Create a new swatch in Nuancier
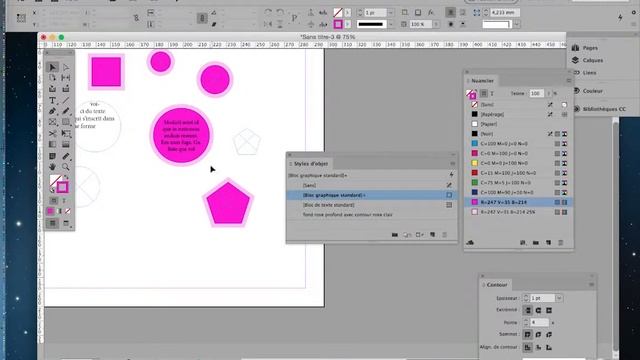Viewport: 640px width, 360px height. (x=548, y=243)
